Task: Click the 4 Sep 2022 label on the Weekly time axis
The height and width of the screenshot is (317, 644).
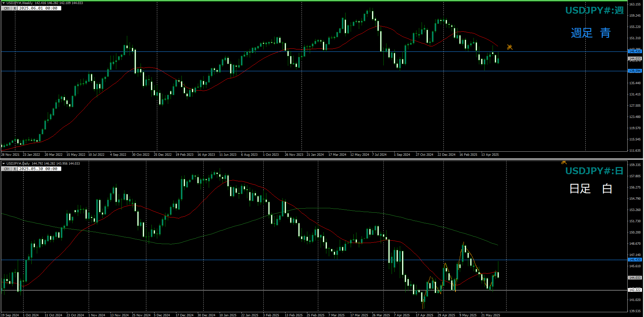Action: coord(118,155)
